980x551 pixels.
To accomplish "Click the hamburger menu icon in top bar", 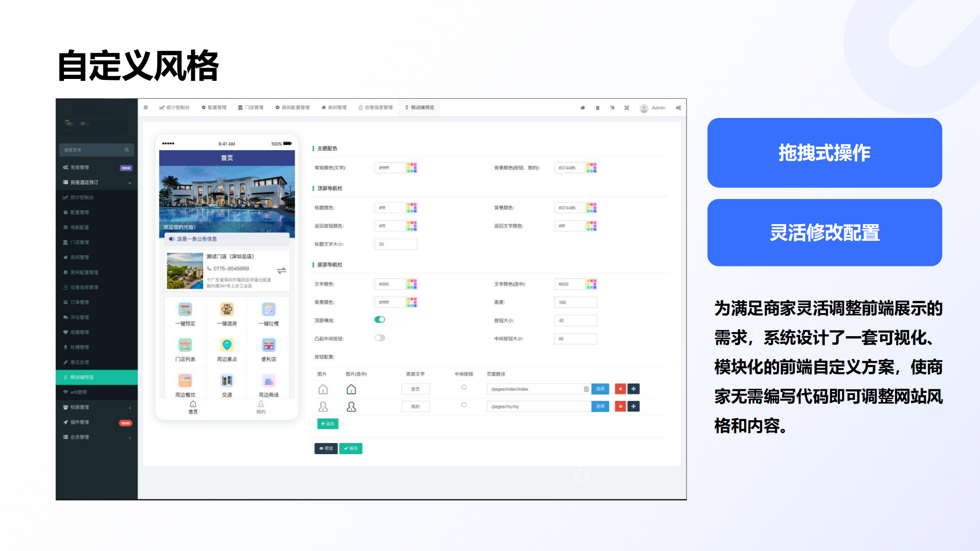I will (146, 107).
